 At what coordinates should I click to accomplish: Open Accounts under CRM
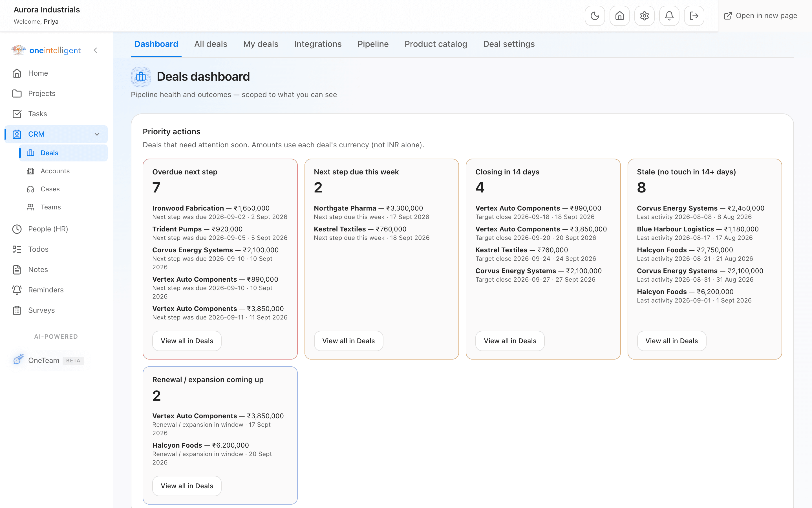[x=63, y=171]
